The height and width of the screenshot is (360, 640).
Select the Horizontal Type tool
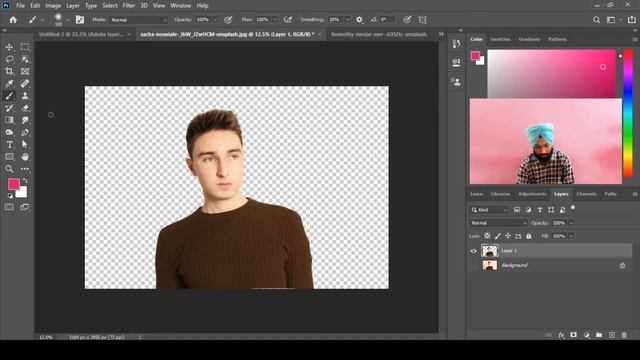point(9,144)
